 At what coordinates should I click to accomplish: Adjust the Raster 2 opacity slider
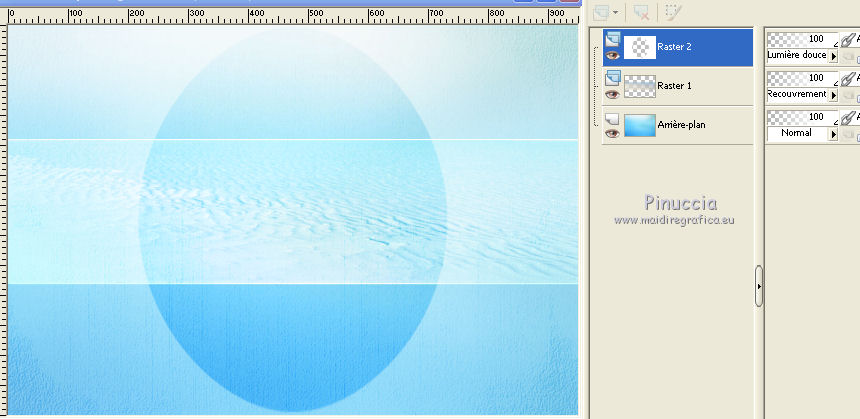click(x=802, y=39)
